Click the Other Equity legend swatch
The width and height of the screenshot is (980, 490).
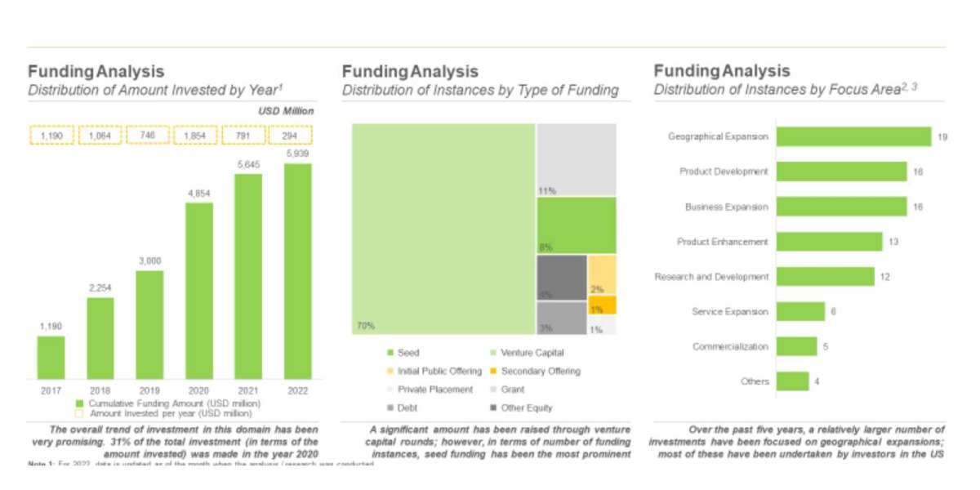point(493,408)
